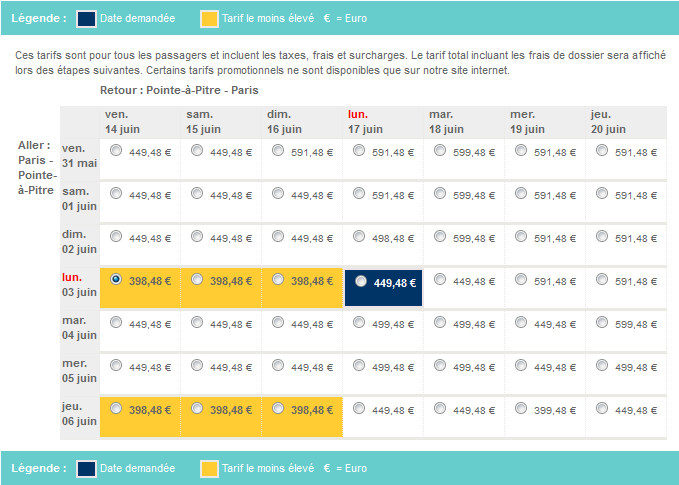Select radio for 31 mai outbound, 19 juin return
The height and width of the screenshot is (485, 679).
click(x=521, y=150)
